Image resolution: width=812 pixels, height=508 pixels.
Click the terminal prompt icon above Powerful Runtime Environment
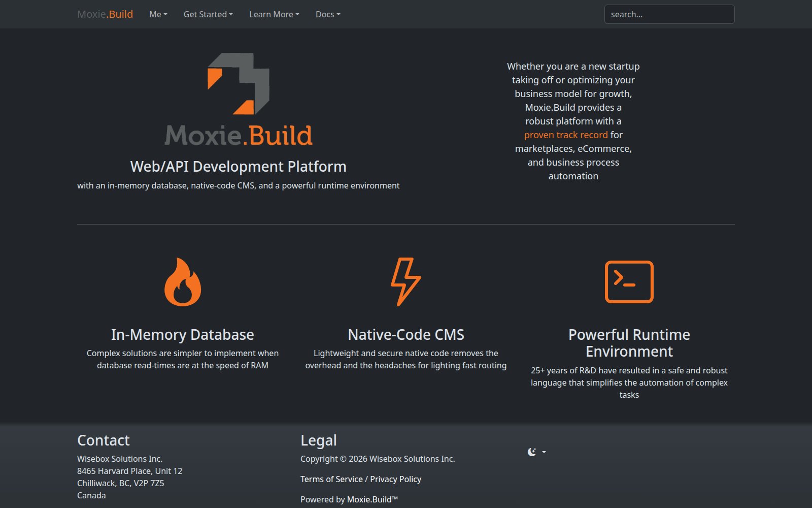pyautogui.click(x=629, y=282)
